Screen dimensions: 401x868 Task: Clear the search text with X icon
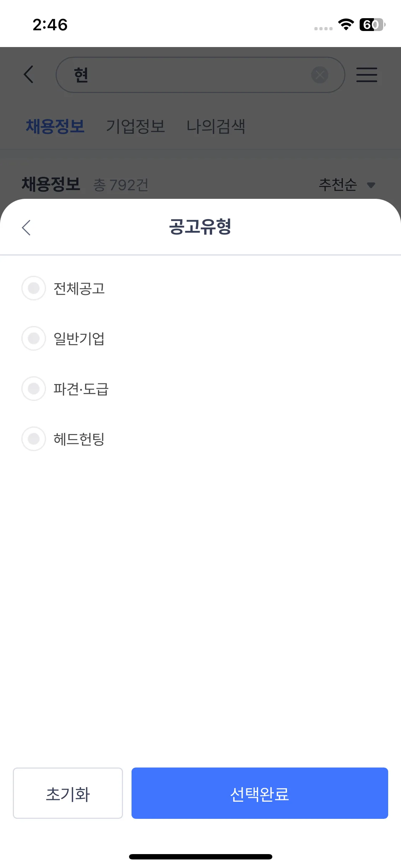(x=320, y=75)
